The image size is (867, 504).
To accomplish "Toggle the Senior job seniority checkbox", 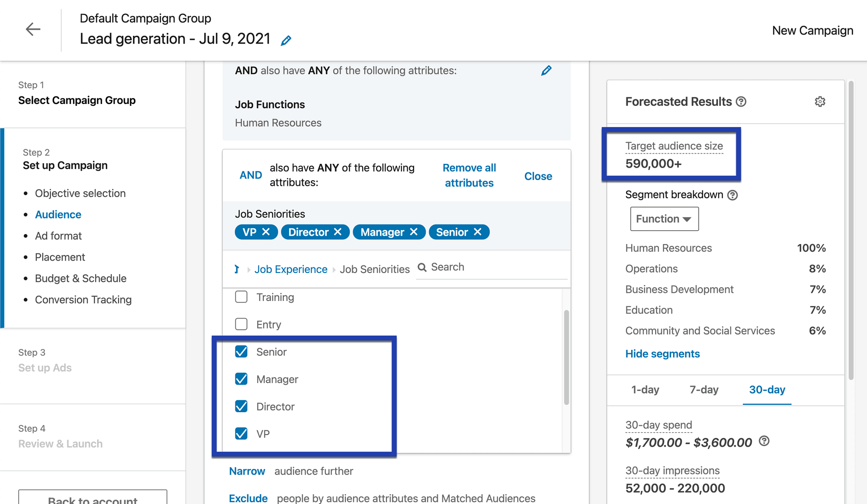I will [x=241, y=351].
